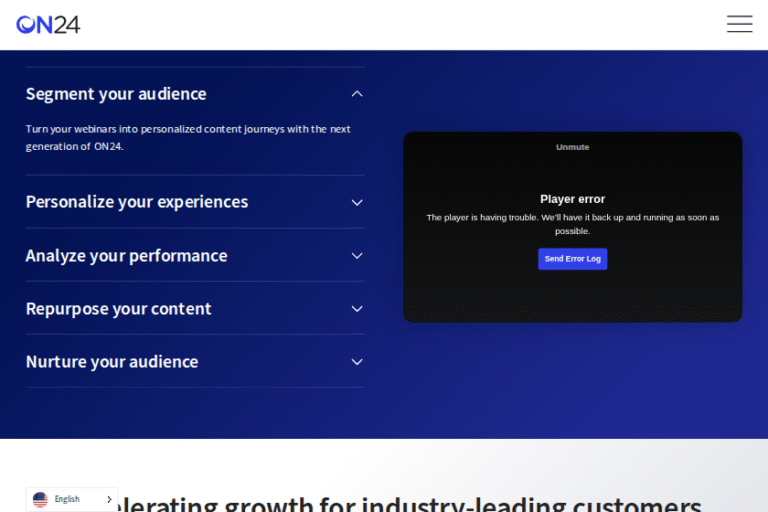The image size is (768, 512).
Task: Click the personalized content journeys description text
Action: (x=188, y=137)
